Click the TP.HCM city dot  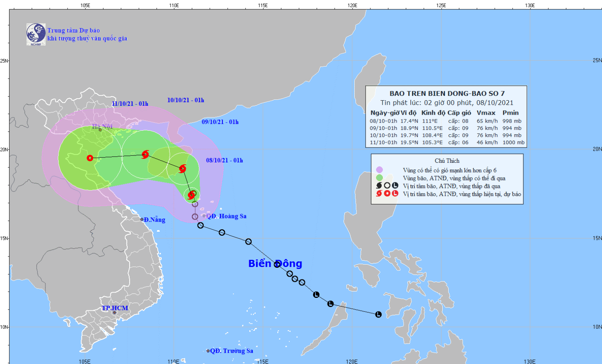(114, 313)
